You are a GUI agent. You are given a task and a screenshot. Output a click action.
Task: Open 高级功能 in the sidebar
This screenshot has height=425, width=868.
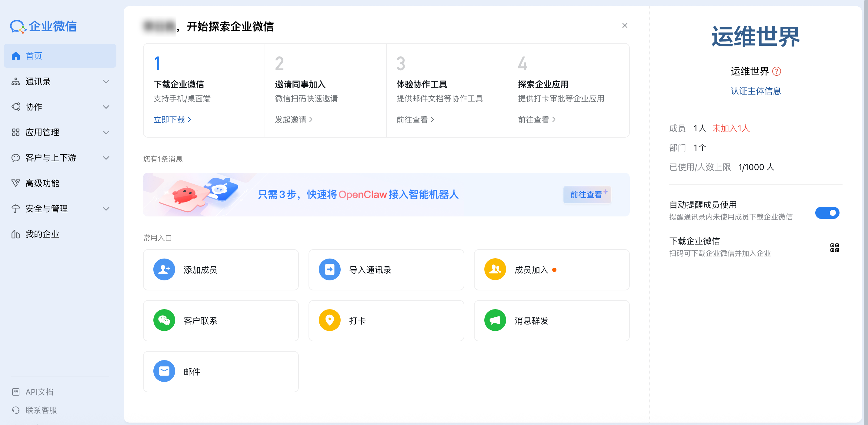tap(42, 183)
